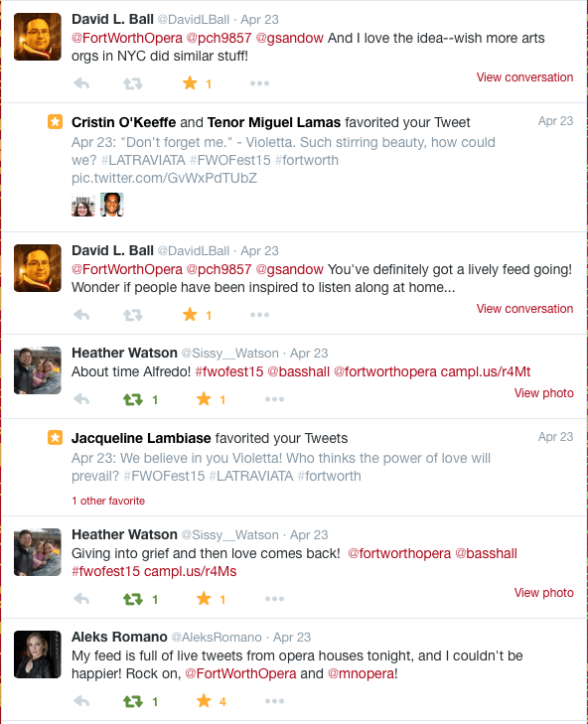588x724 pixels.
Task: Toggle favorite star on Aleks Romano's tweet
Action: point(204,701)
